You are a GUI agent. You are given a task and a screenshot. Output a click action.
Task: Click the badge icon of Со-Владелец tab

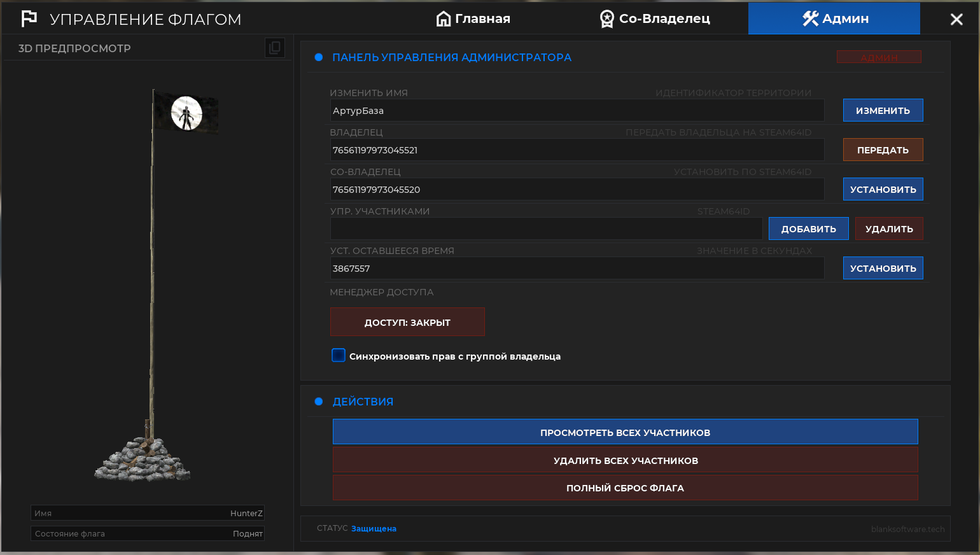pyautogui.click(x=607, y=19)
